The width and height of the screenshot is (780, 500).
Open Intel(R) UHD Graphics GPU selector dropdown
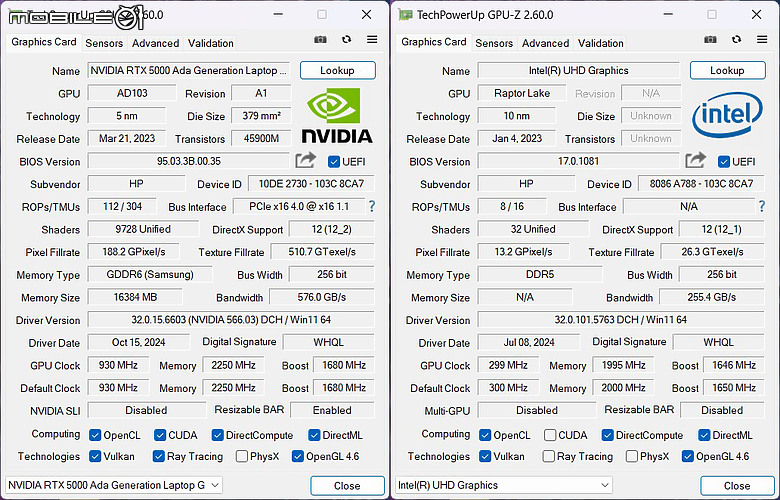503,485
